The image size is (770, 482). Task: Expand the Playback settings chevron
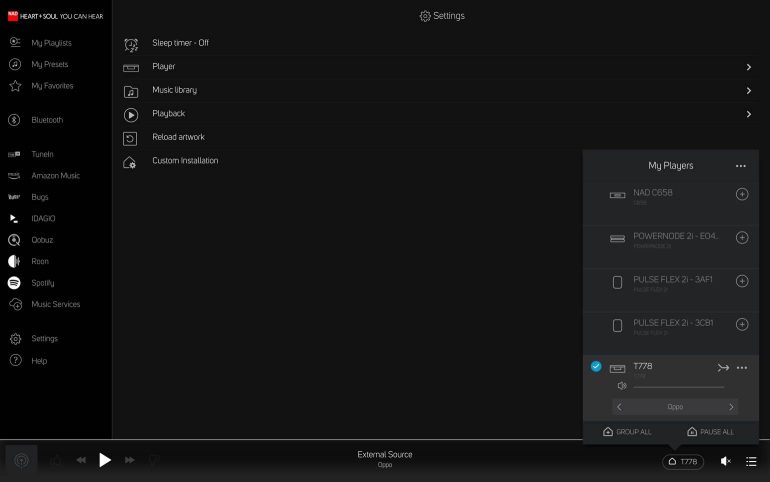(748, 114)
